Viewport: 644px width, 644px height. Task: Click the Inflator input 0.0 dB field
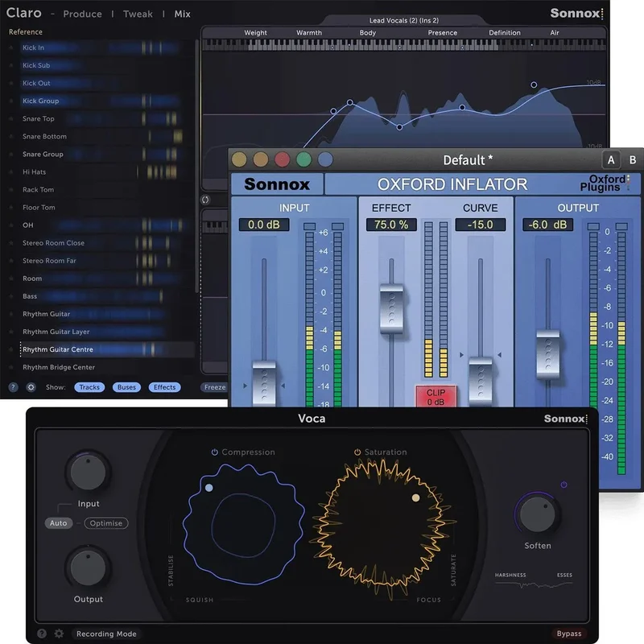click(x=264, y=225)
